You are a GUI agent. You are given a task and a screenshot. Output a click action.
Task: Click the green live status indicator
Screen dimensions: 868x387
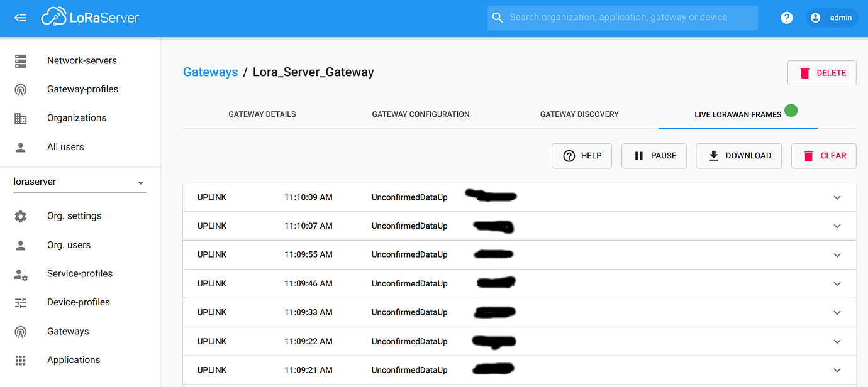coord(791,110)
